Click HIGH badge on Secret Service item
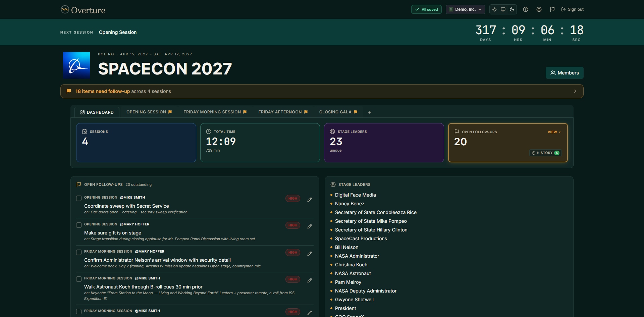Viewport: 644px width, 317px height. point(293,198)
